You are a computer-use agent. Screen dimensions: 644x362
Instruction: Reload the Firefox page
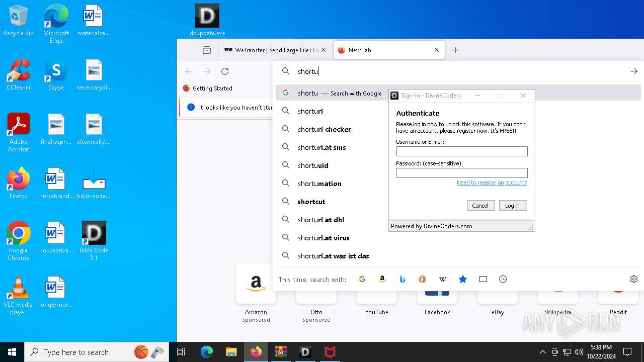click(225, 71)
